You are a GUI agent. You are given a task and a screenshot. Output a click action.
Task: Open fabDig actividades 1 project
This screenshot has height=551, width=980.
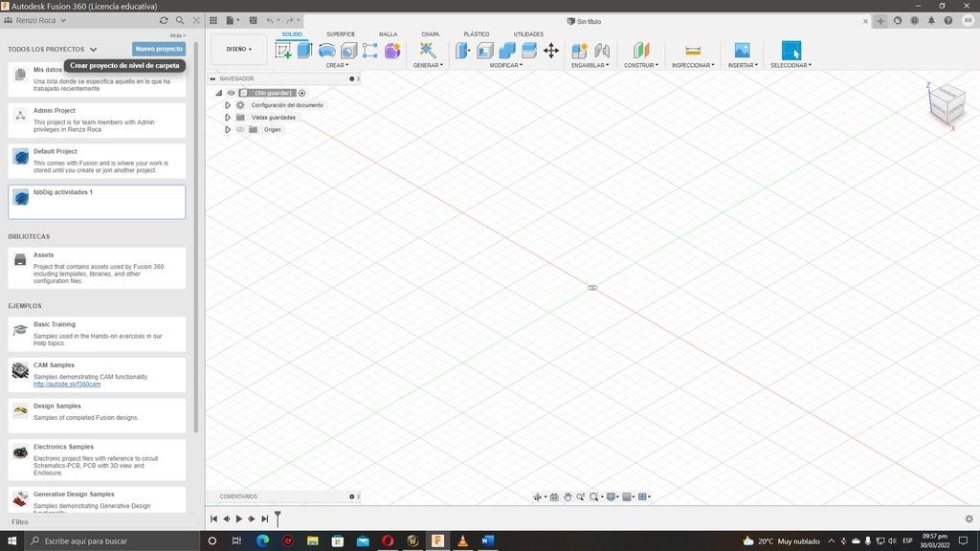coord(97,202)
